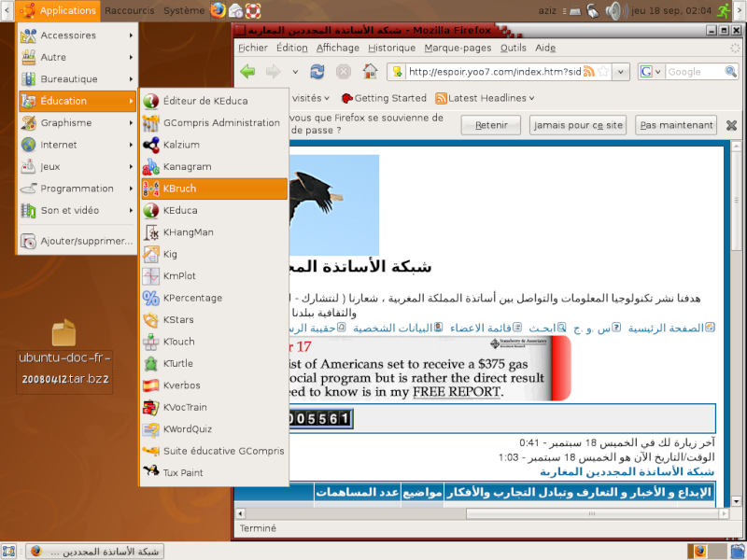Click the Retenir password button
The image size is (747, 560).
pyautogui.click(x=491, y=125)
